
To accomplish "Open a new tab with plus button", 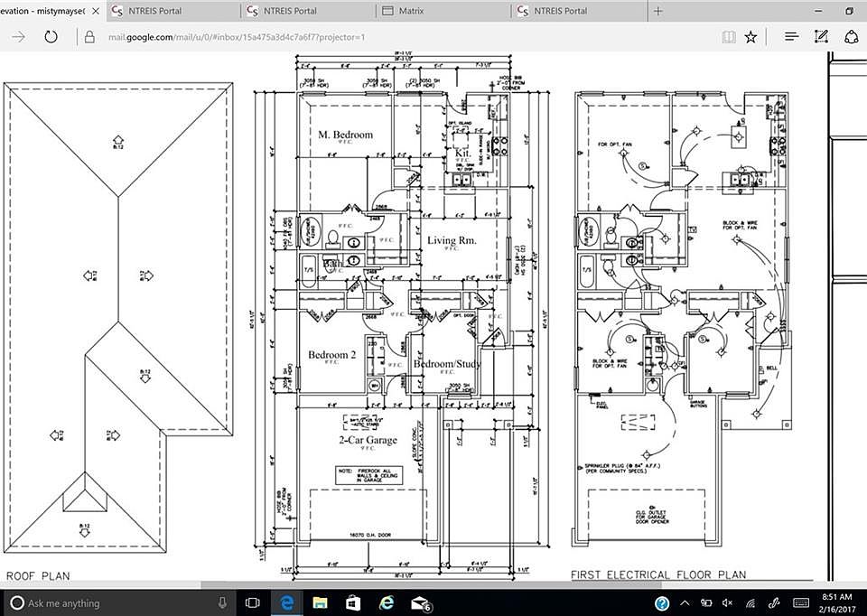I will 658,11.
